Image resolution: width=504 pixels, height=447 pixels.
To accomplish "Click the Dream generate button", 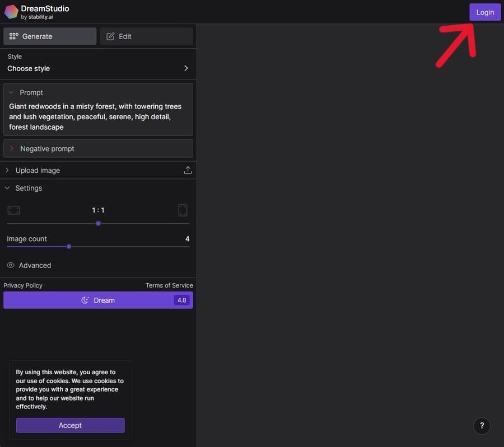I will point(98,300).
